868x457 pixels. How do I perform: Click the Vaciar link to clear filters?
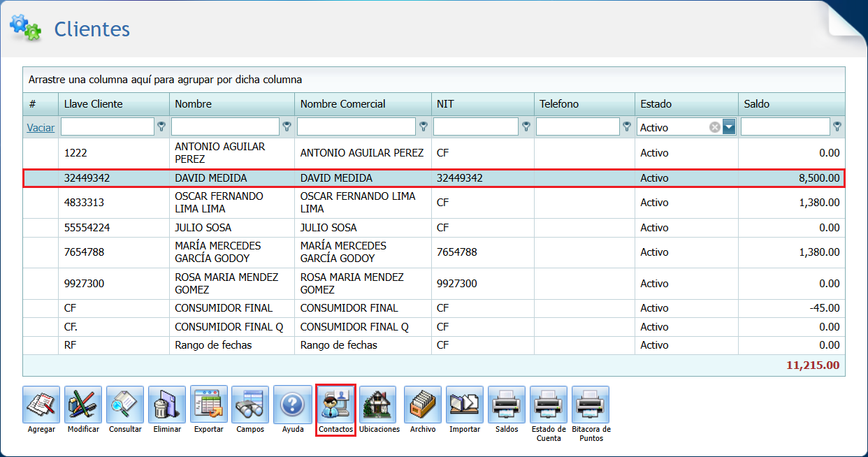(41, 127)
